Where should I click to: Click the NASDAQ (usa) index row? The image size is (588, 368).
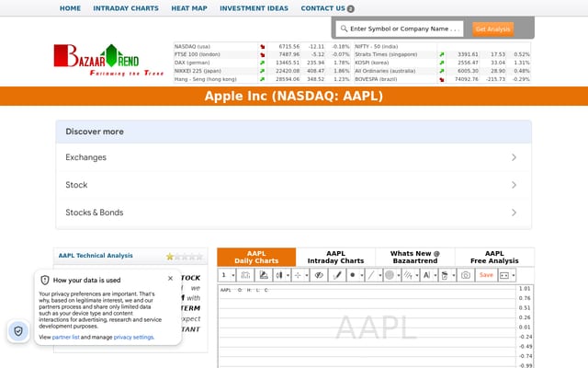pos(262,47)
